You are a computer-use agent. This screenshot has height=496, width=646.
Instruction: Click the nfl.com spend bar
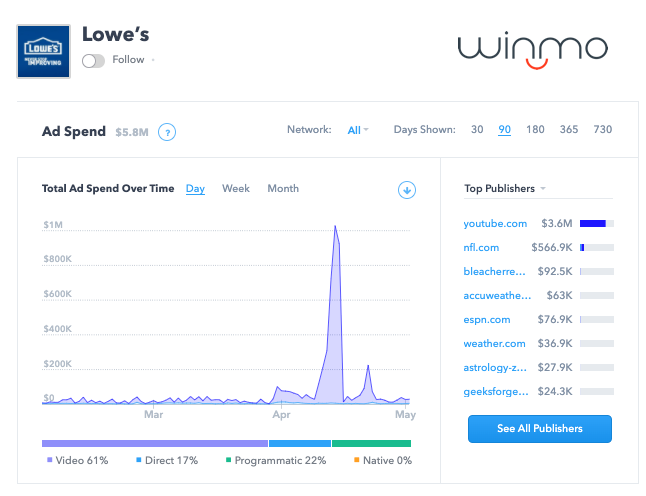(x=597, y=248)
